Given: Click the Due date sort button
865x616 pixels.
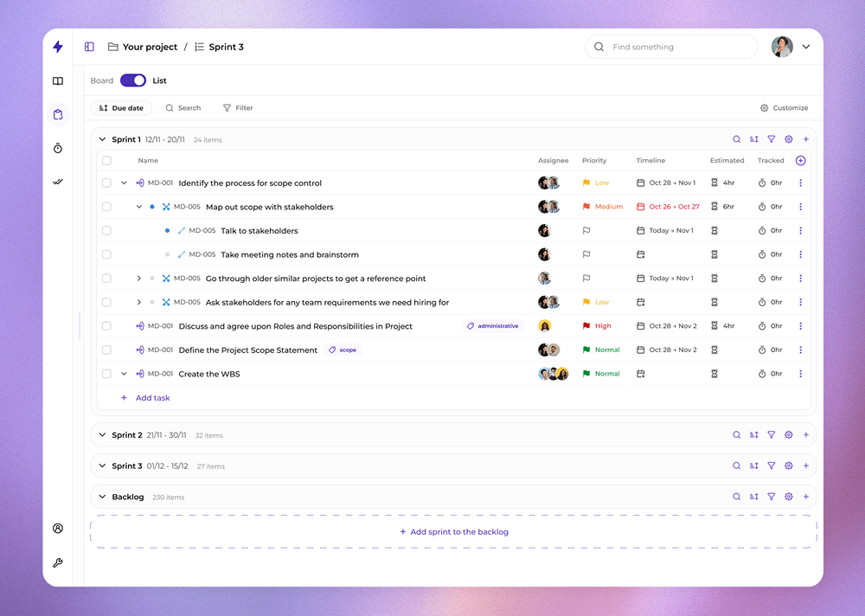Looking at the screenshot, I should coord(121,108).
